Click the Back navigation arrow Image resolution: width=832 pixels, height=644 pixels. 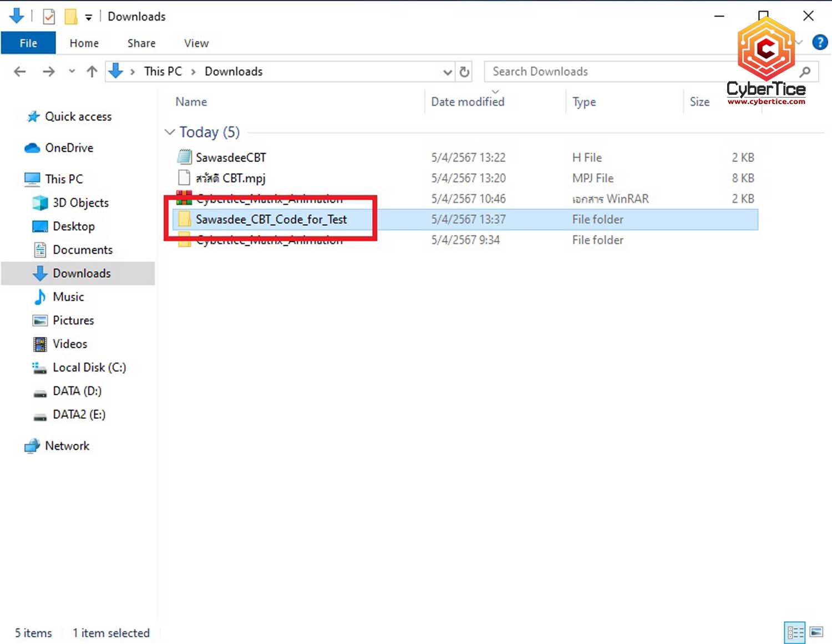click(20, 72)
